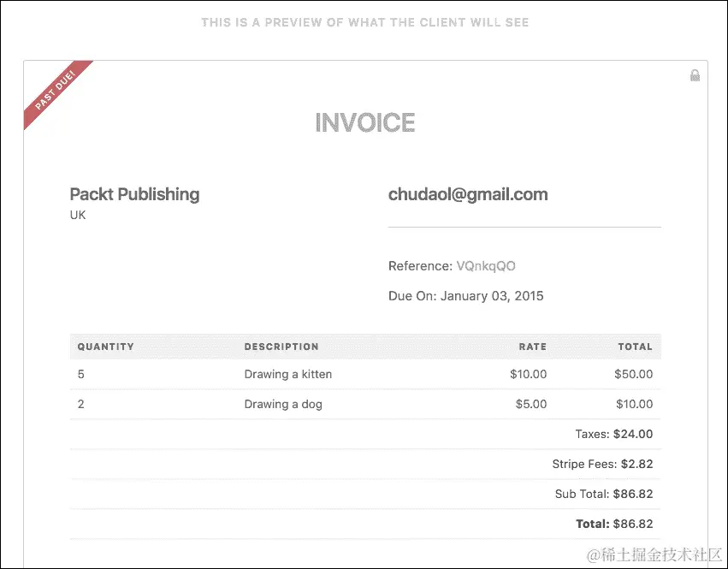The image size is (728, 569).
Task: Select the Packt Publishing company name
Action: 134,194
